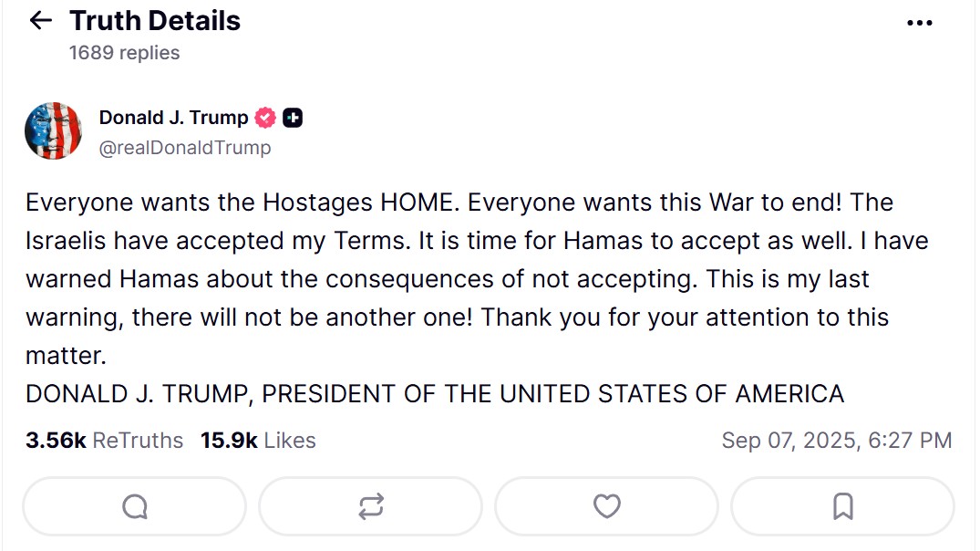The height and width of the screenshot is (551, 980).
Task: Click the black plus badge beside the name
Action: click(293, 118)
